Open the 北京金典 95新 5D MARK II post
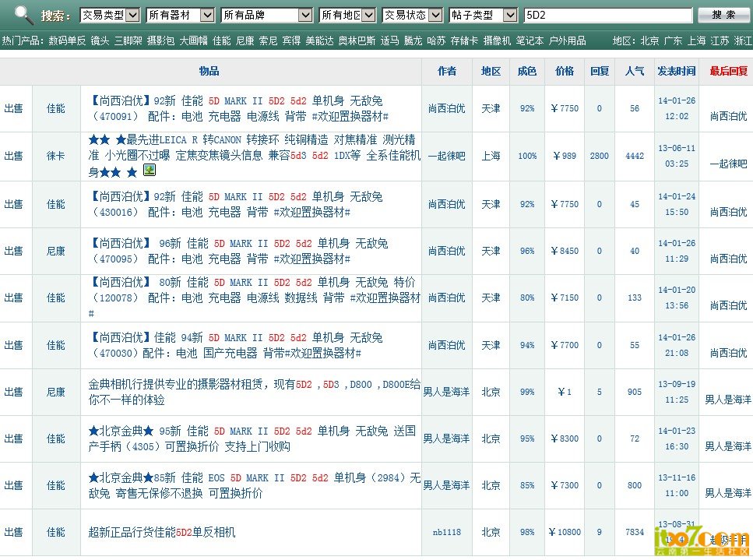 click(252, 438)
